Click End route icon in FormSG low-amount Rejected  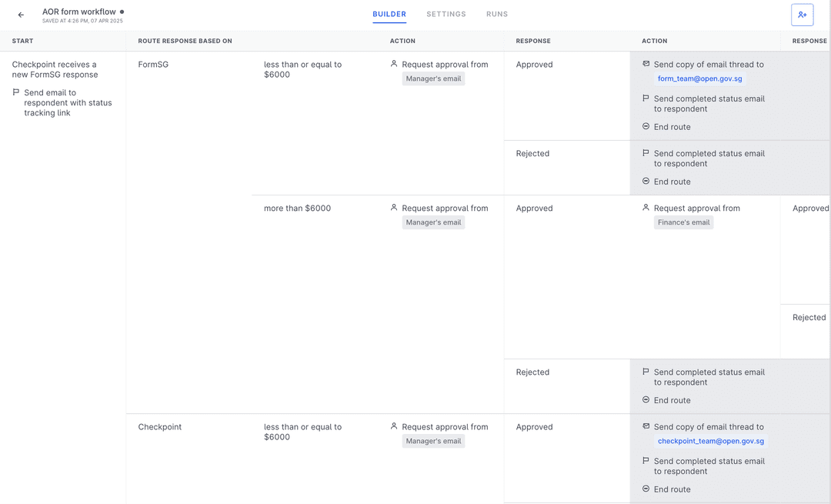click(646, 181)
